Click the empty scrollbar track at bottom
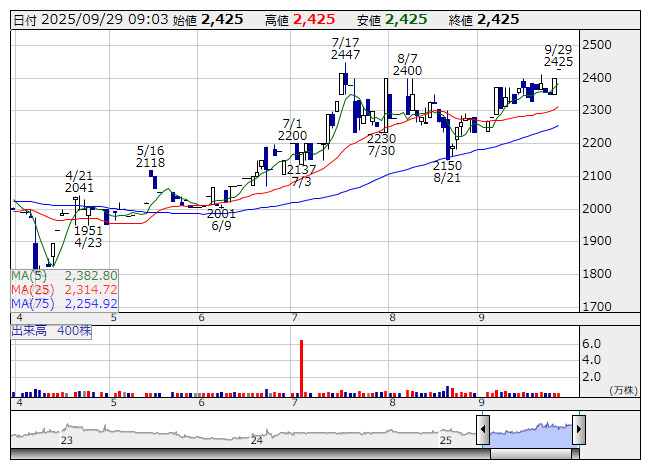Screen dimensions: 653x470 pos(250,454)
